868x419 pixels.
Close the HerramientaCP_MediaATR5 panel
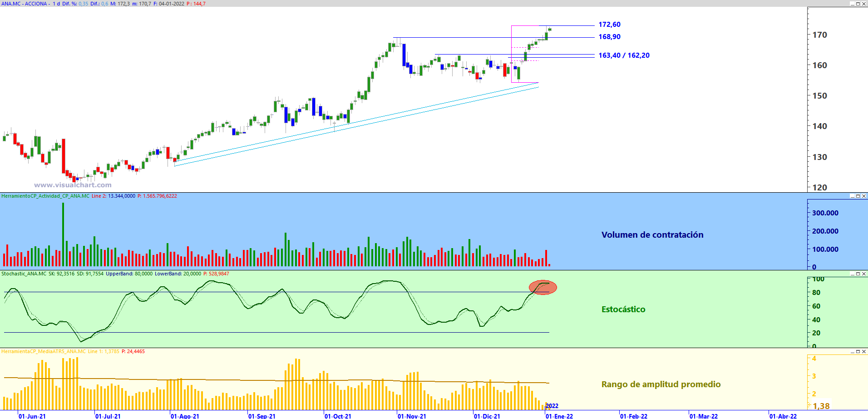point(864,351)
